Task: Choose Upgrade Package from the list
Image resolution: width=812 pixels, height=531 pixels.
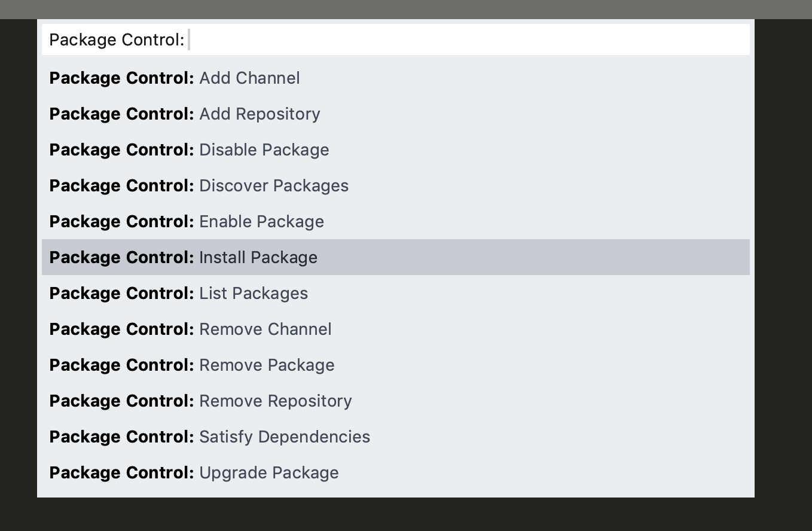Action: coord(395,473)
